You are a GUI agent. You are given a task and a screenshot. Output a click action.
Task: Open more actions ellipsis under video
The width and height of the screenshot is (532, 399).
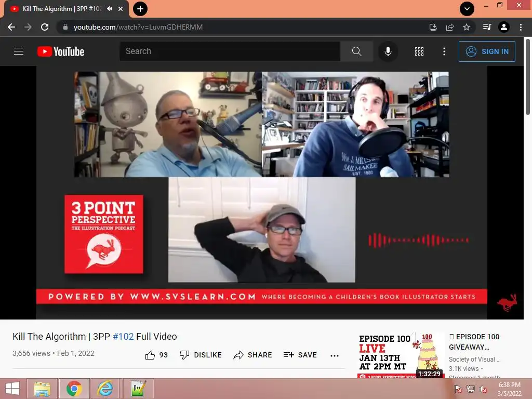click(x=334, y=355)
